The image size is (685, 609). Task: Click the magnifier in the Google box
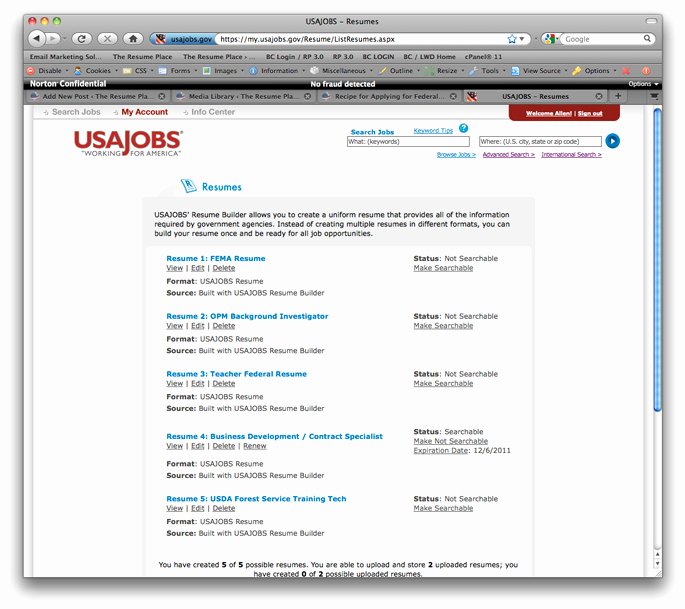[647, 38]
